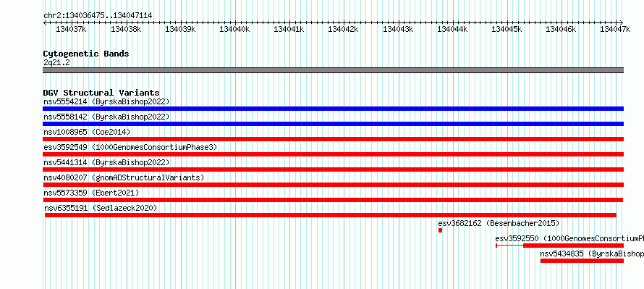Open nsv5573359 (Ebert2021) label
644x289 pixels.
point(91,193)
